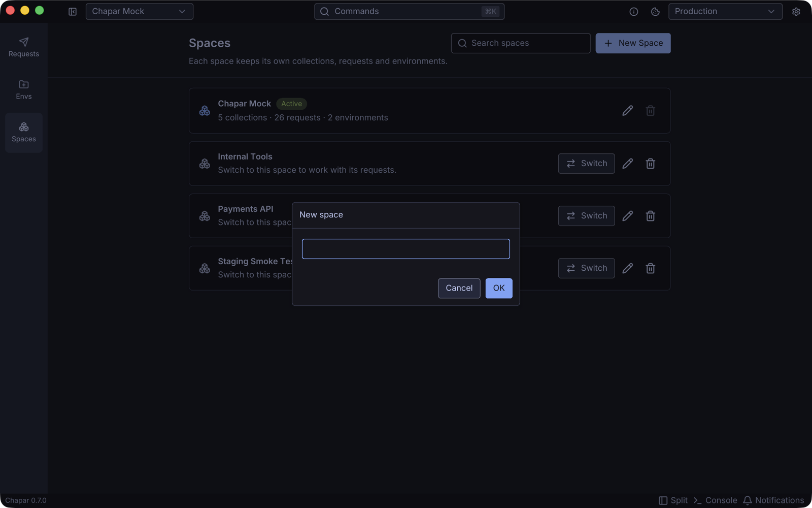
Task: Select the Spaces sidebar tab
Action: click(24, 133)
